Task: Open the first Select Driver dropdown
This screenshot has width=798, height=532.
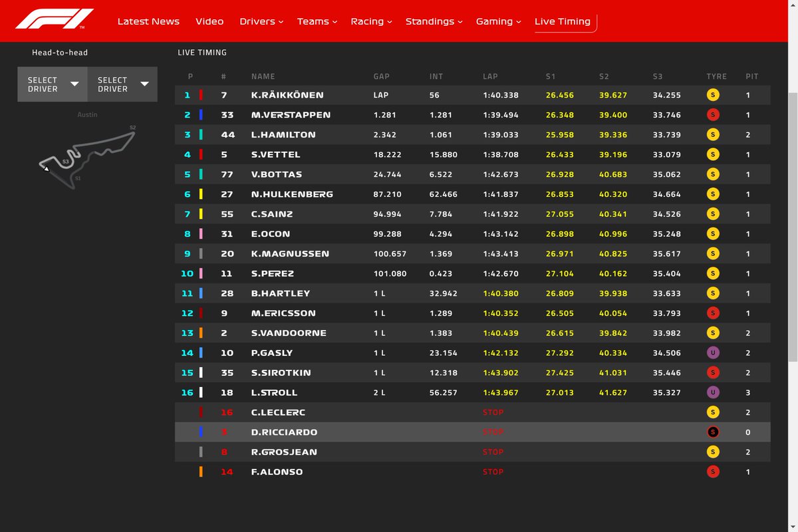Action: point(53,84)
